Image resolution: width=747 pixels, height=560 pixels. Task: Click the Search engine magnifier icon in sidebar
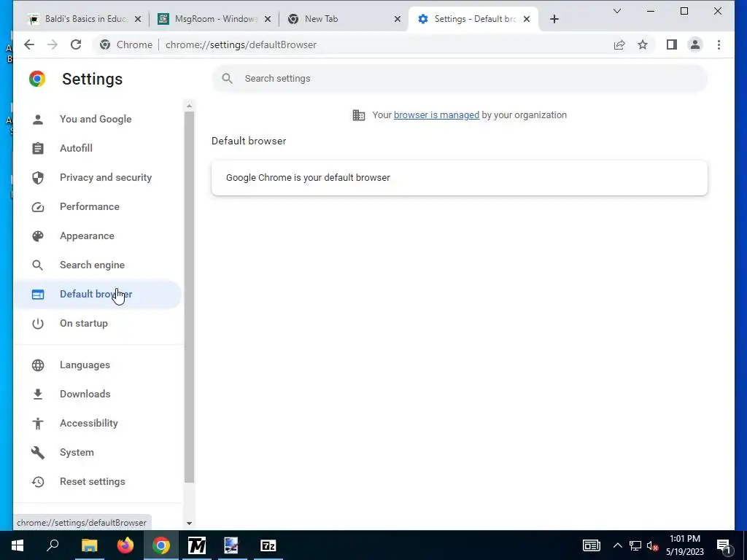[x=38, y=265]
